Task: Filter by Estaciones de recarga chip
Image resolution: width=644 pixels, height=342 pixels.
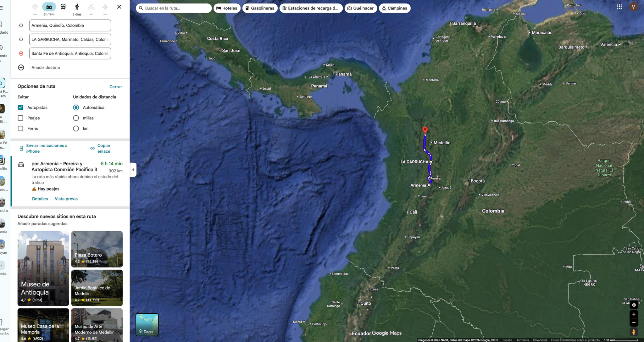Action: click(x=311, y=8)
